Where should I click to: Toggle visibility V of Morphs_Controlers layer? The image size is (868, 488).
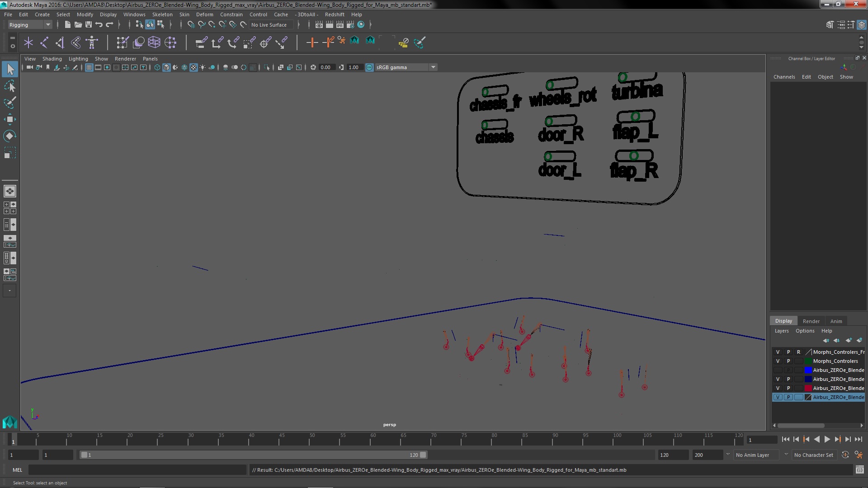coord(778,361)
